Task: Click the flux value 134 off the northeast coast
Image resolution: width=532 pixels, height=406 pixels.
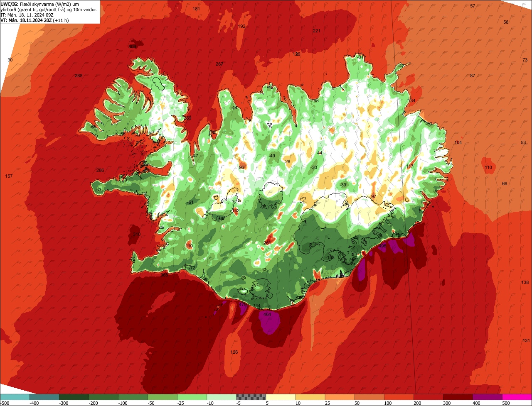Action: pos(411,101)
